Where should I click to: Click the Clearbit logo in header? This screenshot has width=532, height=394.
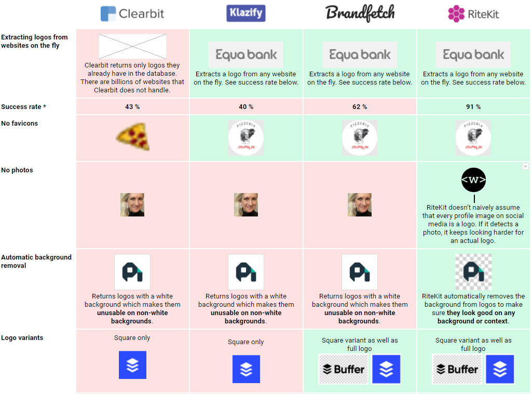132,14
